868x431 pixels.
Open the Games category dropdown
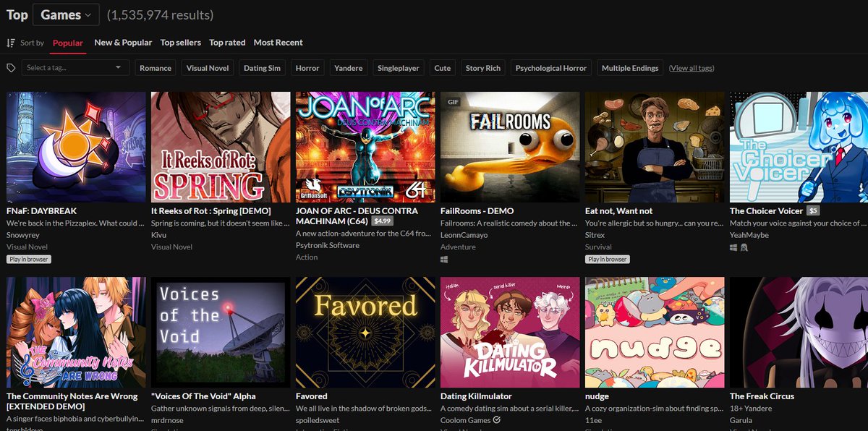[x=67, y=14]
